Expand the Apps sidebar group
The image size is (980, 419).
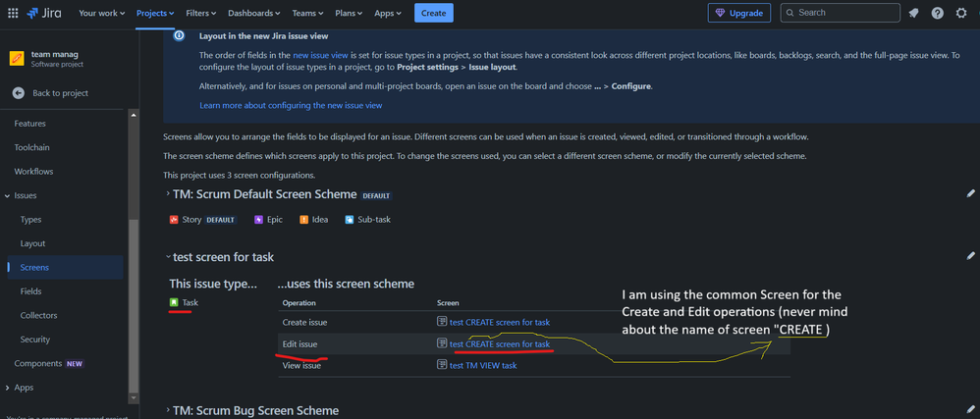point(8,388)
